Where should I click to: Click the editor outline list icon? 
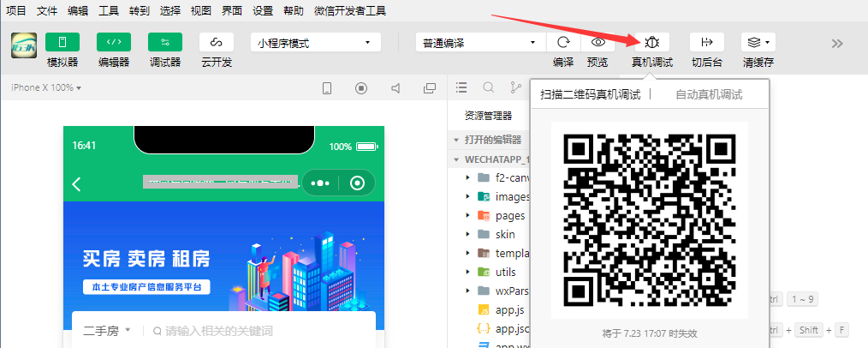coord(461,87)
